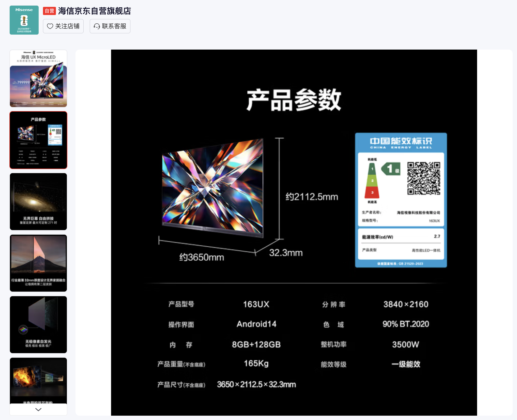View the 32mm厚度设计 mountain thumbnail

[38, 263]
